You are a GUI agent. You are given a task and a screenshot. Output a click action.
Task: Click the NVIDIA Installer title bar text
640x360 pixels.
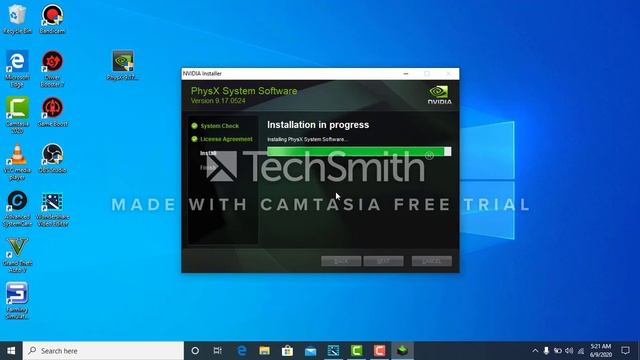pyautogui.click(x=202, y=73)
